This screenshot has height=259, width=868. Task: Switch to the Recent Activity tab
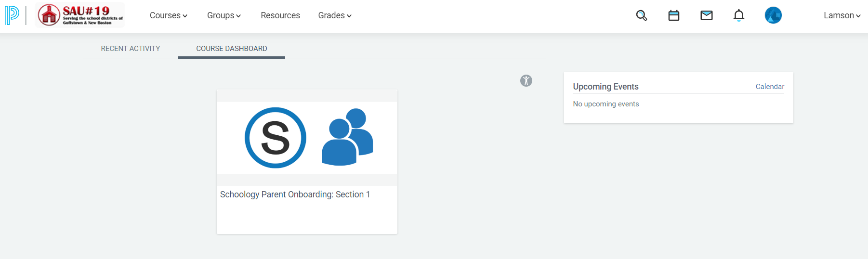pyautogui.click(x=131, y=49)
